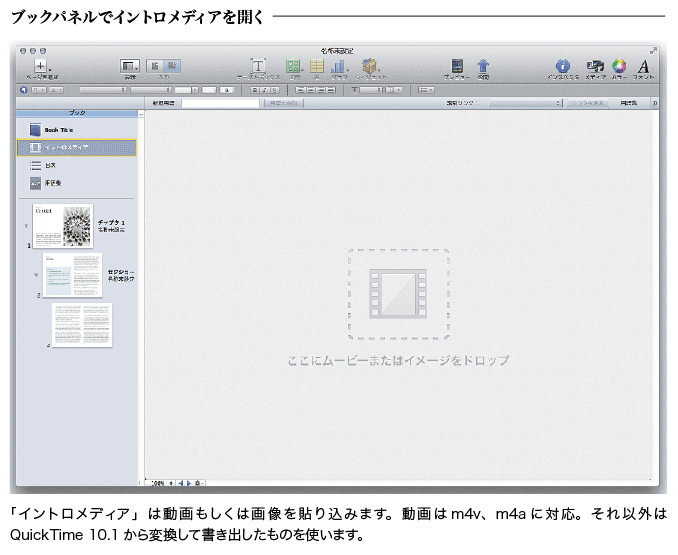Viewport: 678px width, 555px height.
Task: Click the text color well in format bar
Action: 209,90
